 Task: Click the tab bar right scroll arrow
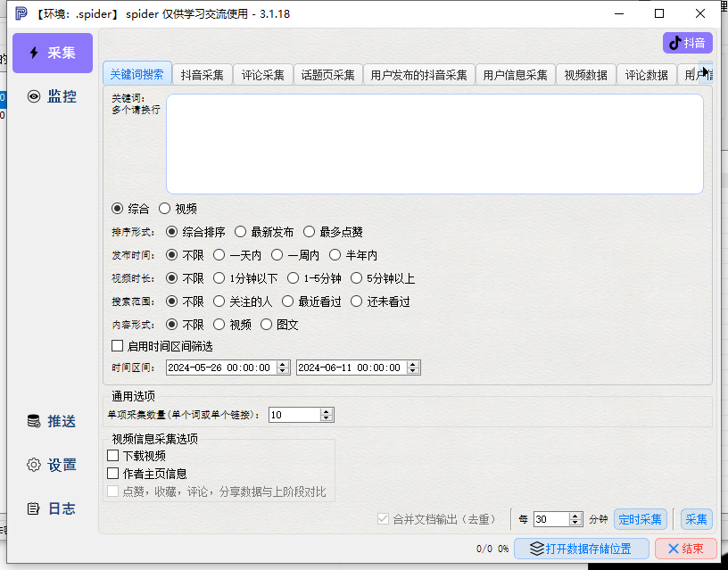pyautogui.click(x=705, y=72)
